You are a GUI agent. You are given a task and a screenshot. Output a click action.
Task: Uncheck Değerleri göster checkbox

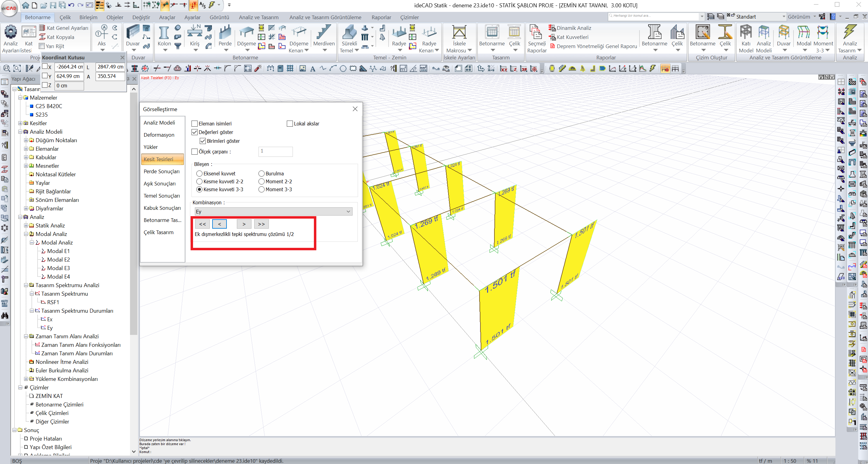click(195, 132)
